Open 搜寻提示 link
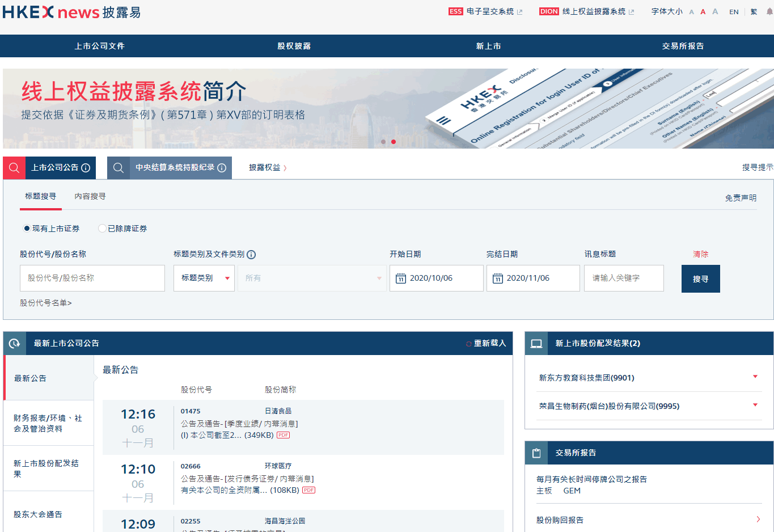This screenshot has height=532, width=774. point(758,167)
